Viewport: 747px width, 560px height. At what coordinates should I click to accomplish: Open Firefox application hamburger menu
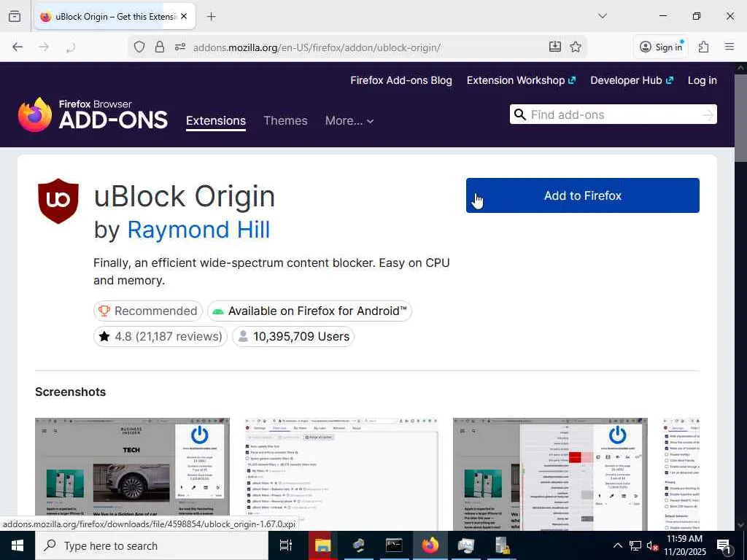(729, 47)
